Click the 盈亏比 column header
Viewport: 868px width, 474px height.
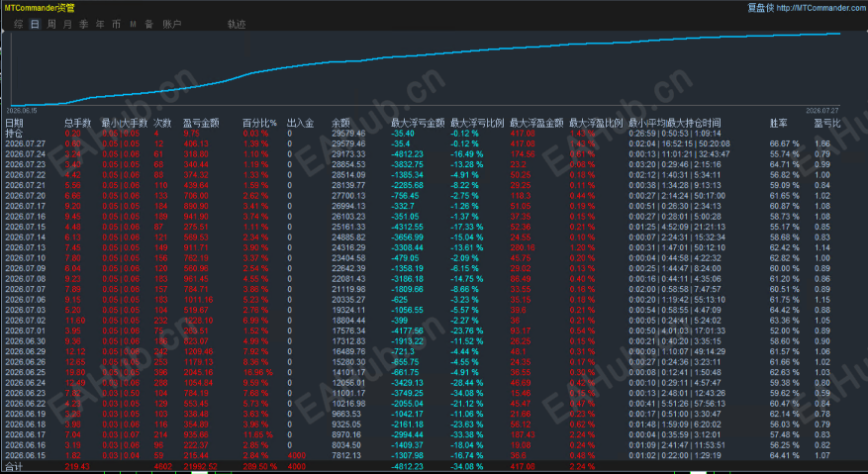(x=827, y=123)
